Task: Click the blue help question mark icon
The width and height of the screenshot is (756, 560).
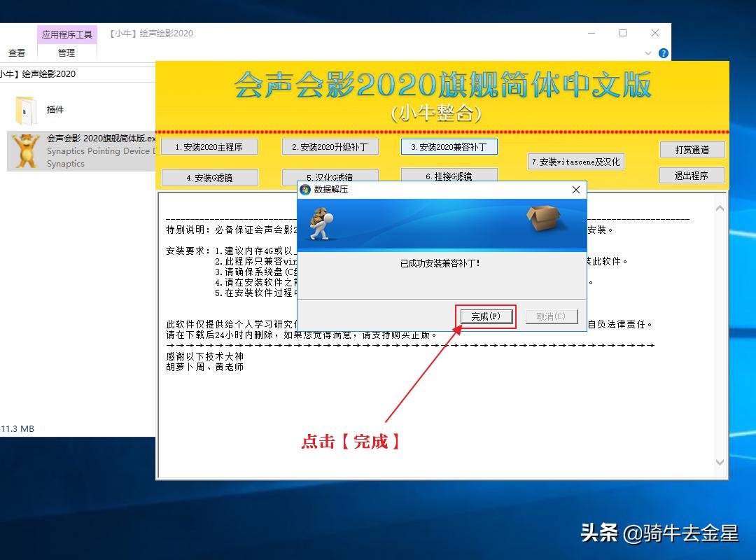Action: [x=663, y=52]
